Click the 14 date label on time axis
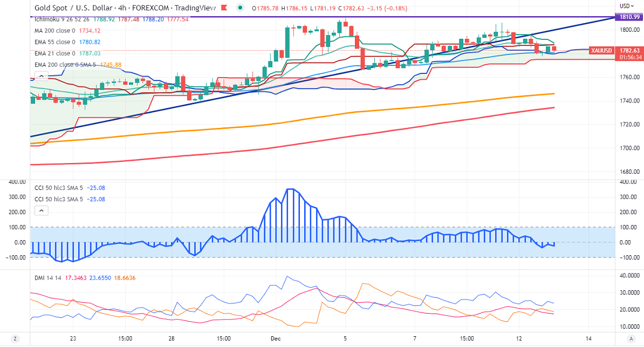The width and height of the screenshot is (644, 347). [588, 339]
